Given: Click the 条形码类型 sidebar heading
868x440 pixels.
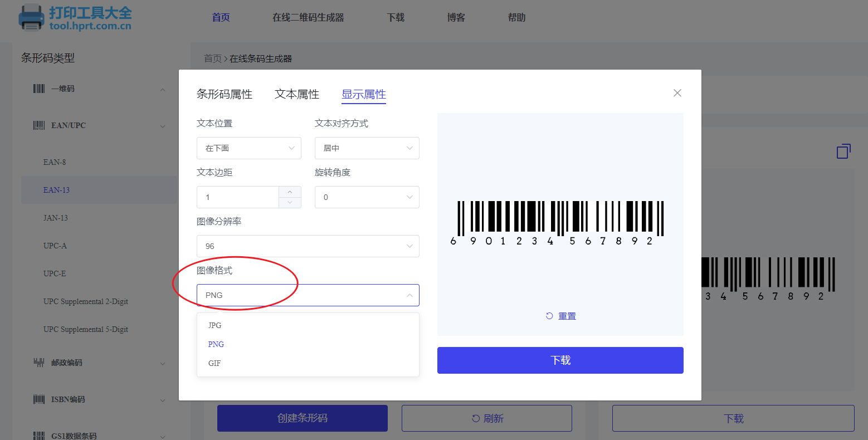Looking at the screenshot, I should point(48,58).
